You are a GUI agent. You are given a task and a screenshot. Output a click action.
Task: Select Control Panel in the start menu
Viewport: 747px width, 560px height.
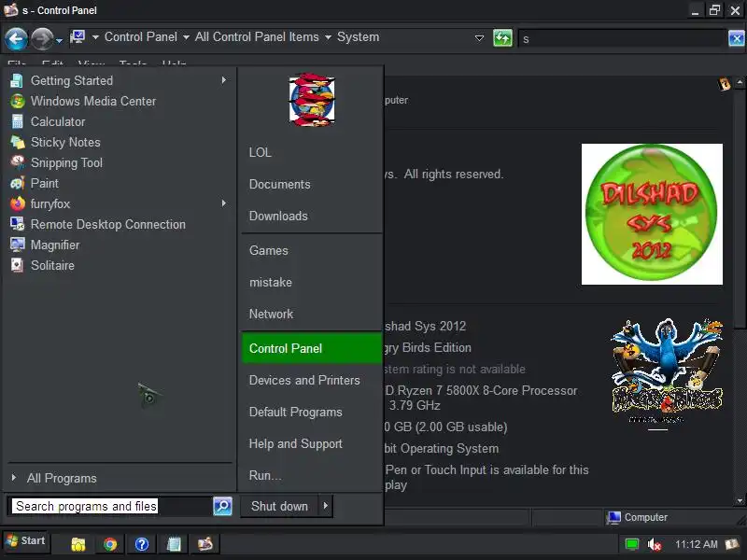click(x=312, y=348)
